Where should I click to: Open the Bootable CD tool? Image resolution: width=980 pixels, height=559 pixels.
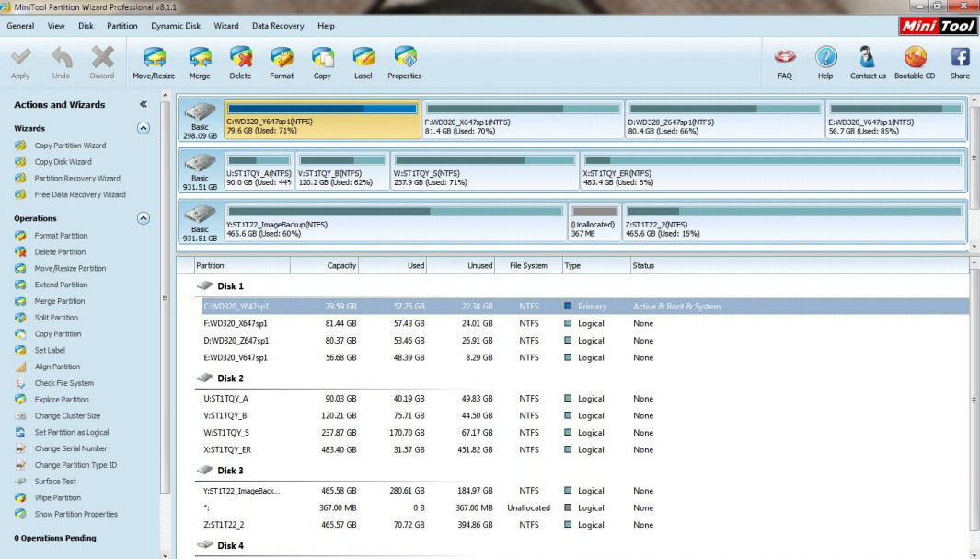point(915,57)
